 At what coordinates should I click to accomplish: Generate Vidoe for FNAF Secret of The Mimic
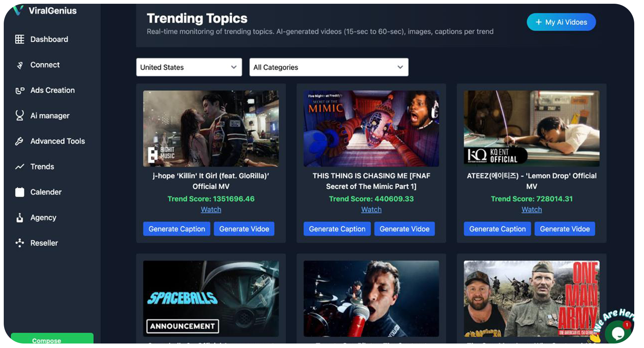point(404,229)
